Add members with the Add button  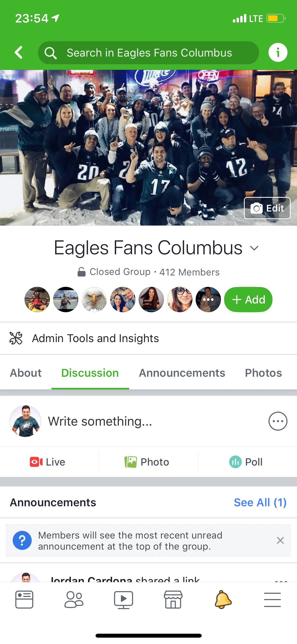248,300
